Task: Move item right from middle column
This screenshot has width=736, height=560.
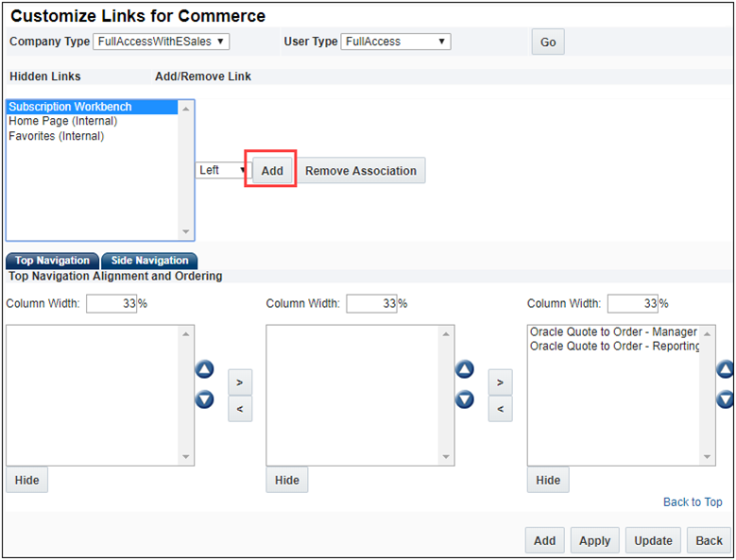Action: [x=501, y=382]
